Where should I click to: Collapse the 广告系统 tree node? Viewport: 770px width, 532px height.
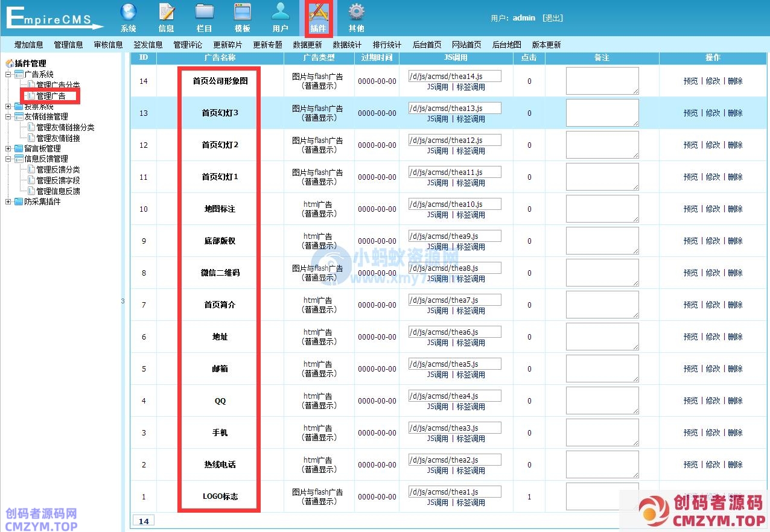point(8,74)
